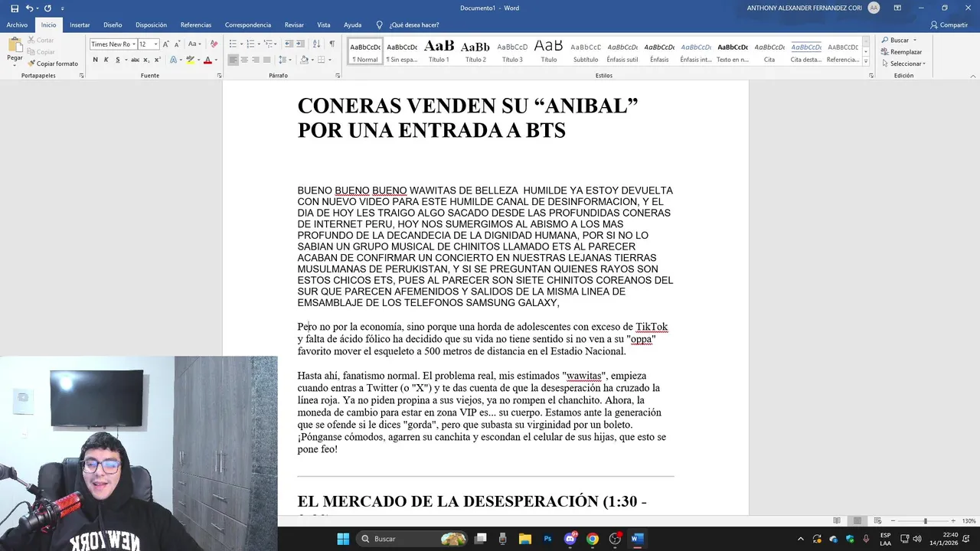Click the redo icon in title bar
This screenshot has width=980, height=551.
click(x=47, y=8)
